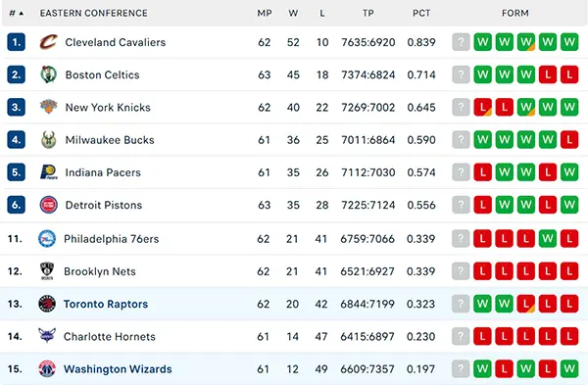Viewport: 588px width, 385px height.
Task: Click the Brooklyn Nets shield logo
Action: pyautogui.click(x=47, y=271)
